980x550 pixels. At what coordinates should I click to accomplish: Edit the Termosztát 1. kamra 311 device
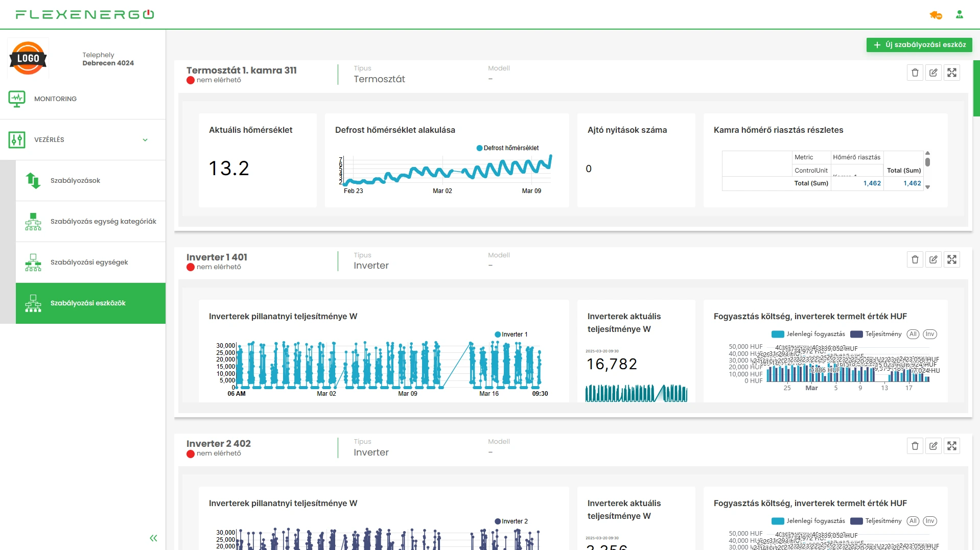click(x=933, y=73)
